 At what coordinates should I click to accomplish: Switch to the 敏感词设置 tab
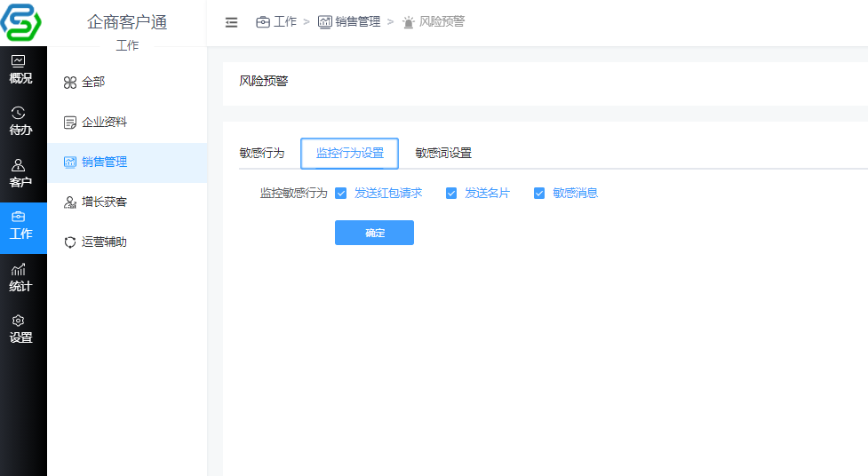[x=443, y=154]
